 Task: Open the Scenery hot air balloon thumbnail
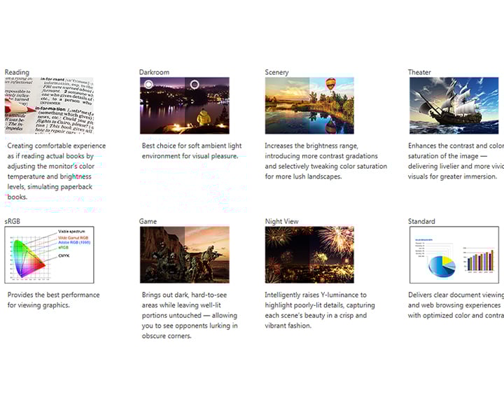[309, 105]
